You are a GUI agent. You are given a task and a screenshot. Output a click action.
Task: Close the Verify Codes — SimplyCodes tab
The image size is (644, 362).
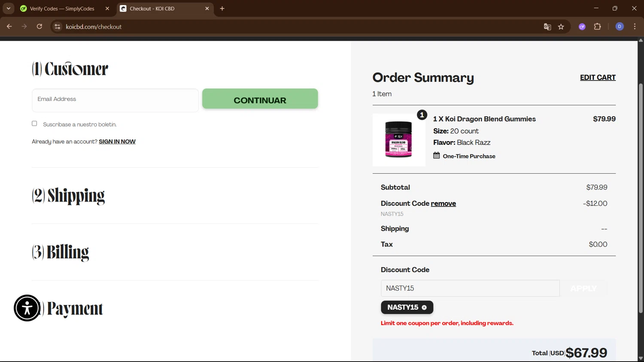pyautogui.click(x=107, y=9)
